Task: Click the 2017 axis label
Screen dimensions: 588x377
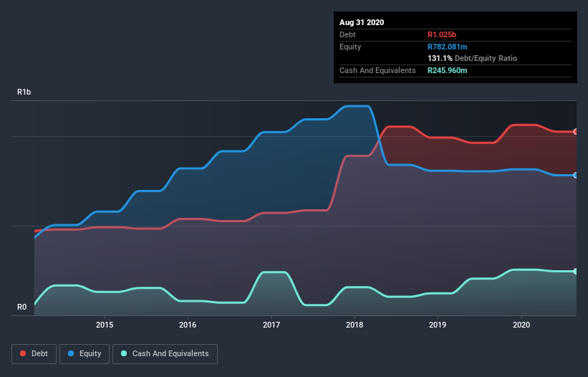Action: [x=271, y=325]
